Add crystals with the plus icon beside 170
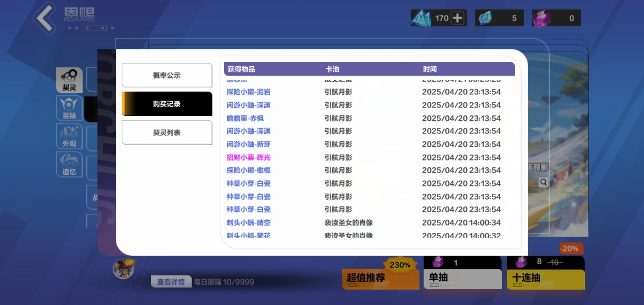Screen dimensions: 644x305 (458, 18)
